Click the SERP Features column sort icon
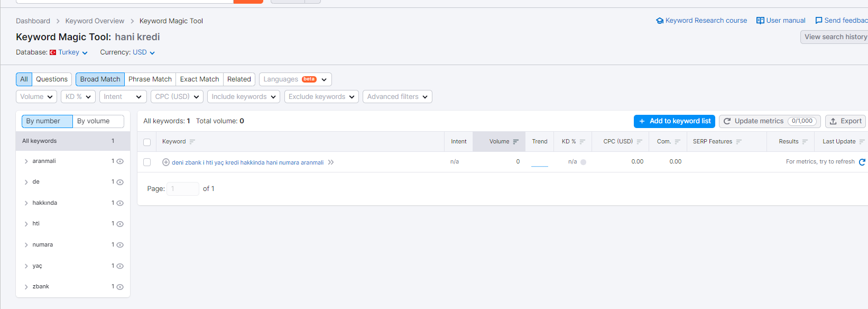This screenshot has width=868, height=309. (738, 142)
